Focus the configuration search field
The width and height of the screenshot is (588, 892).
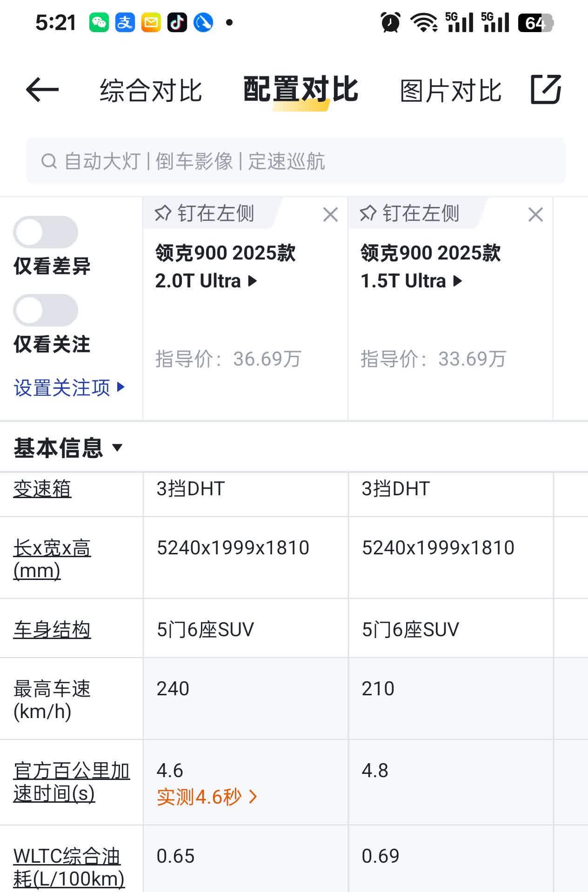tap(296, 161)
